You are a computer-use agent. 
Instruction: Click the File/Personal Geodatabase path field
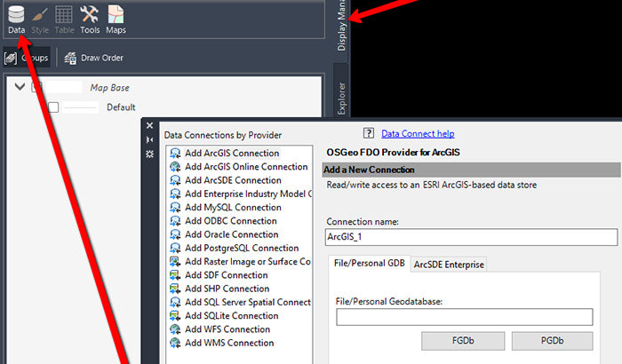[x=465, y=317]
